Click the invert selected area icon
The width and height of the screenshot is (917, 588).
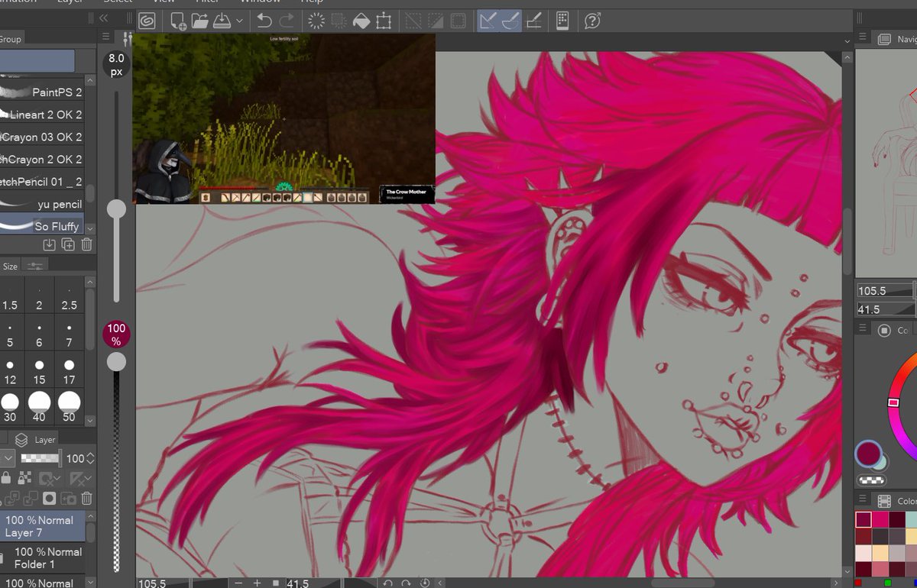[x=436, y=21]
